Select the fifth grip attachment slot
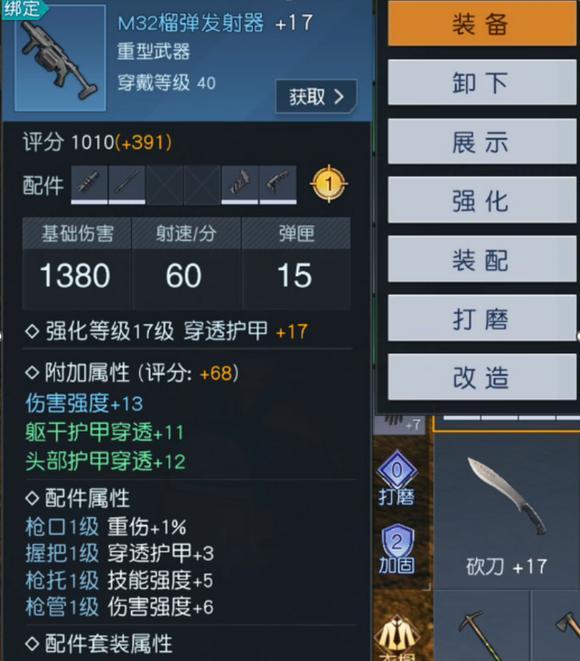The width and height of the screenshot is (580, 661). [x=240, y=185]
